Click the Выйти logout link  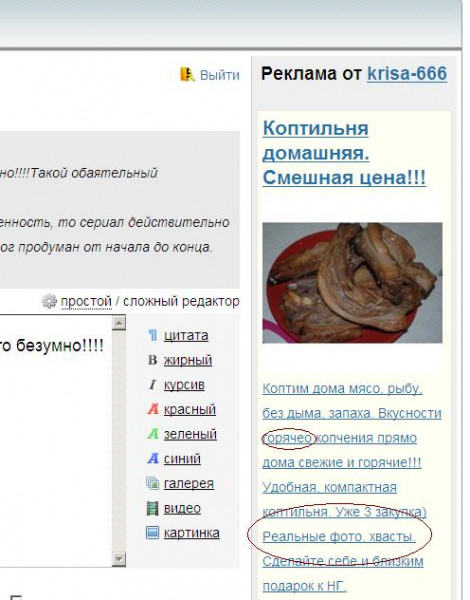click(x=220, y=75)
